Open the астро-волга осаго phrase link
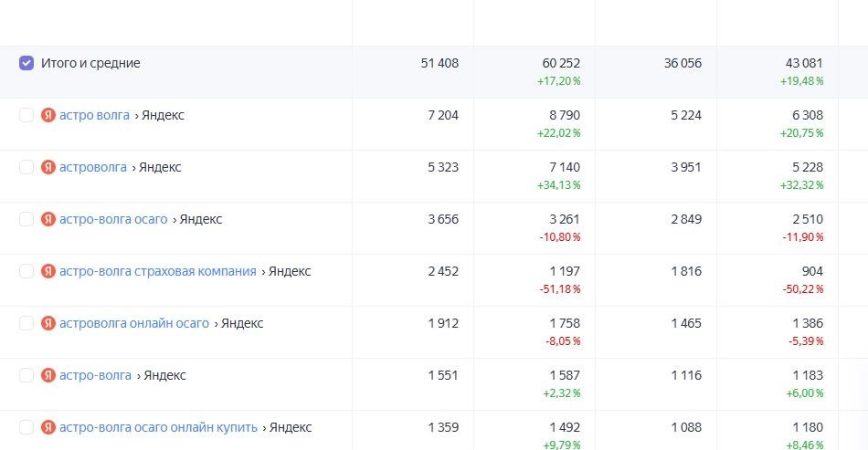The width and height of the screenshot is (868, 450). [x=113, y=219]
